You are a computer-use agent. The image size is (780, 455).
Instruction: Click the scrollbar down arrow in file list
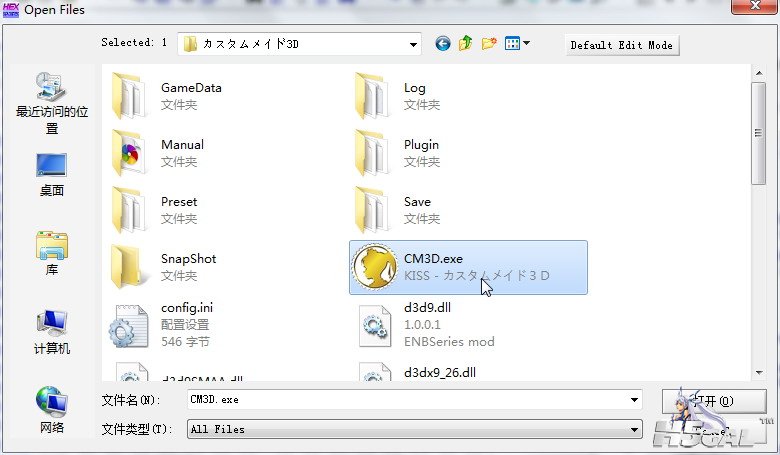(759, 373)
